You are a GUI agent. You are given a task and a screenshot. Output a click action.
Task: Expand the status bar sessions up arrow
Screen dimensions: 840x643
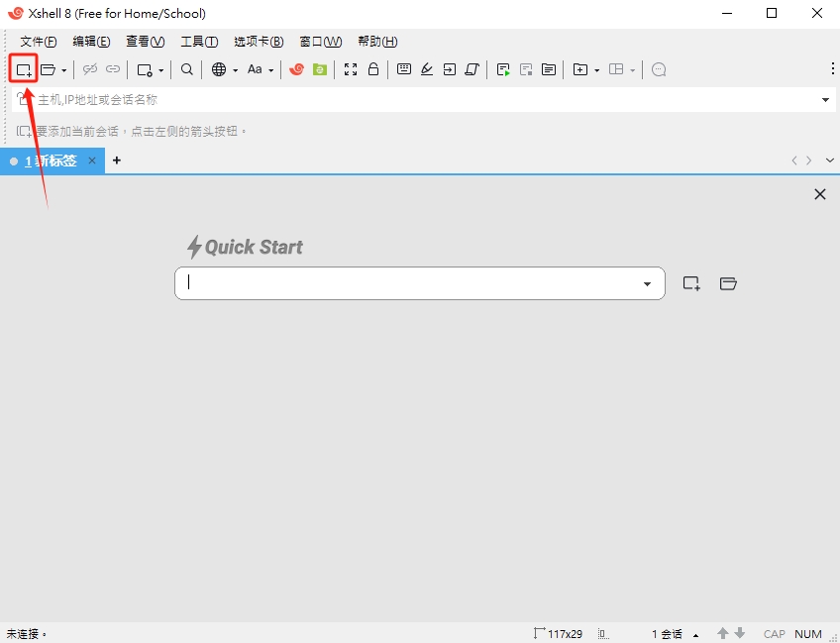click(696, 635)
